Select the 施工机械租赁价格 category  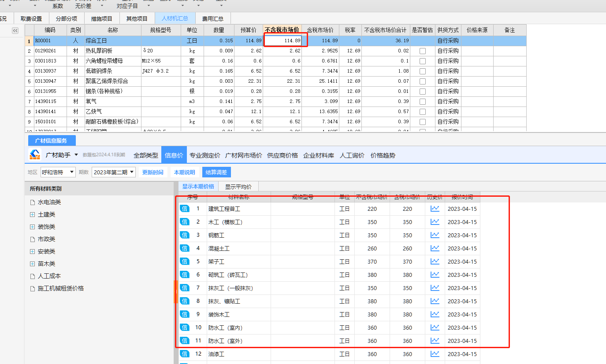(x=61, y=289)
